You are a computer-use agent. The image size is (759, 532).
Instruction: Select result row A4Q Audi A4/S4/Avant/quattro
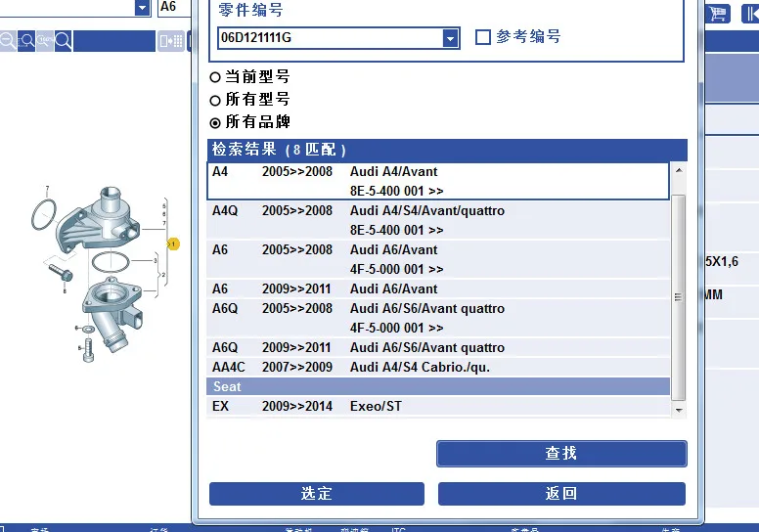coord(438,220)
